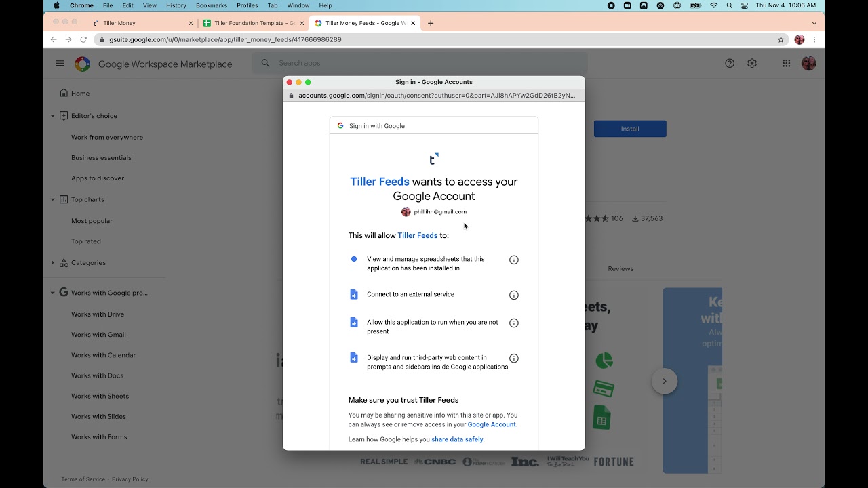Click the Tiller Feeds link in permissions heading
The height and width of the screenshot is (488, 868).
(417, 236)
